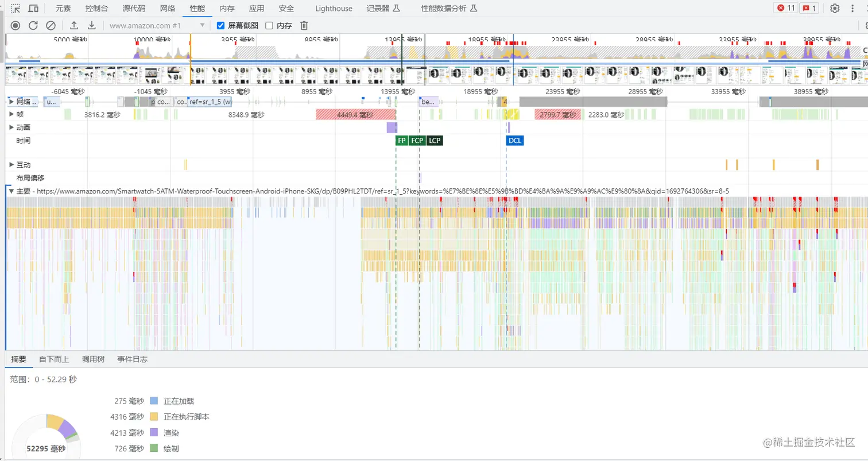The width and height of the screenshot is (868, 461).
Task: Open the 内存 tab in the top bar
Action: tap(227, 9)
